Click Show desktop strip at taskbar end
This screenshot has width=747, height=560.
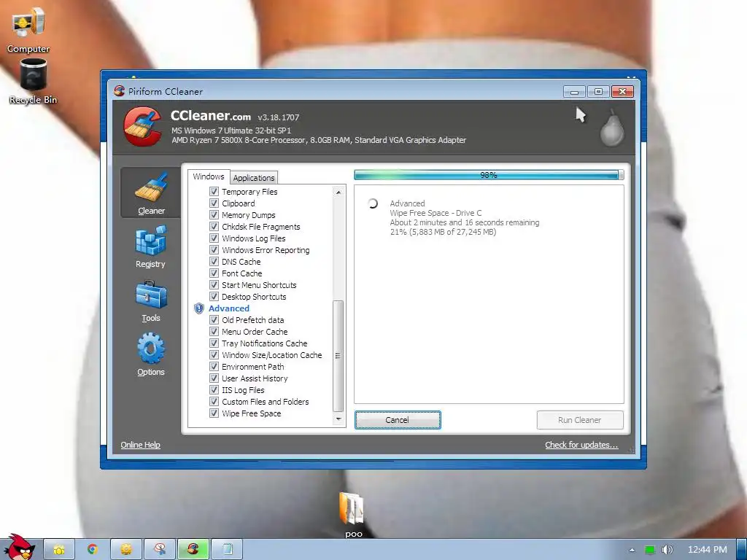[742, 550]
